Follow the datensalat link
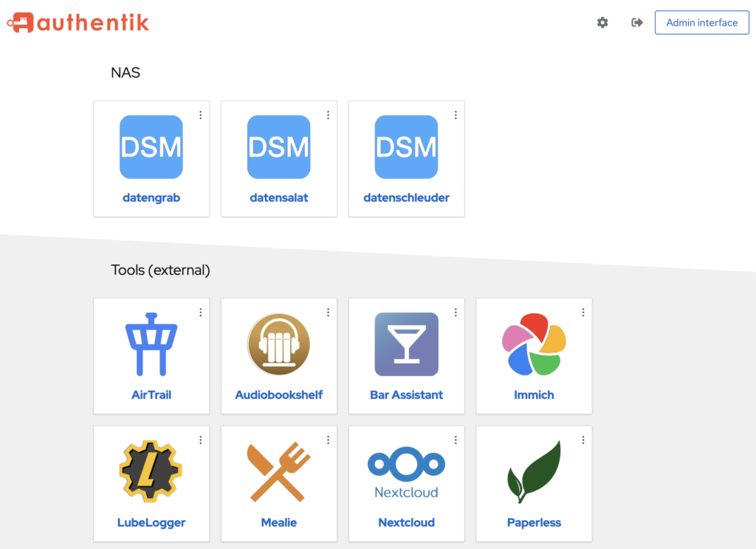This screenshot has width=756, height=549. click(x=278, y=198)
